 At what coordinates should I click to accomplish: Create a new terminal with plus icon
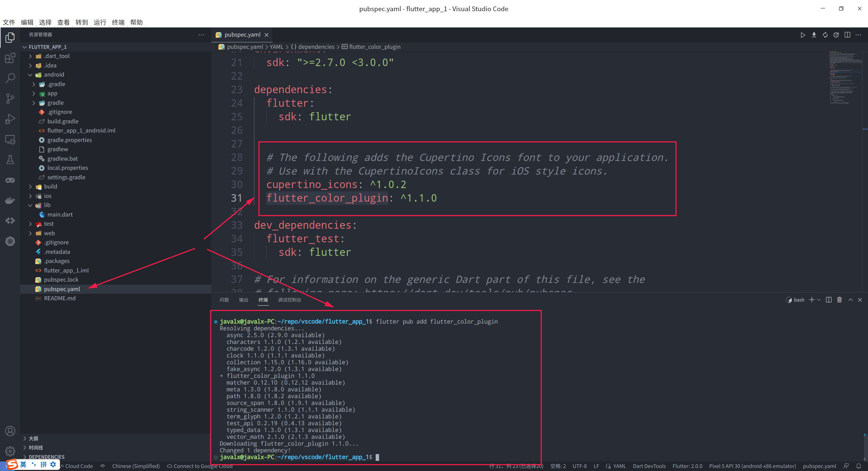coord(812,300)
